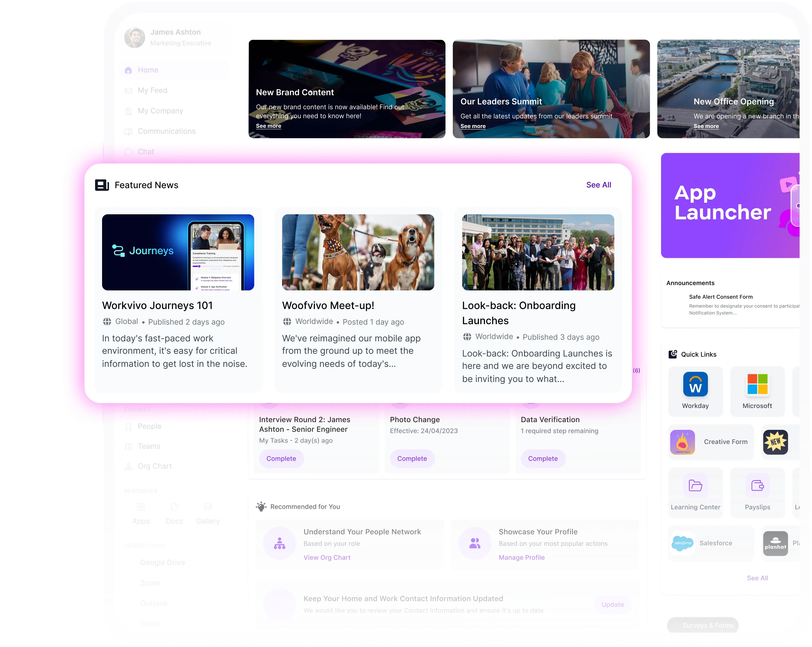
Task: Click the Creative Form flame icon
Action: [682, 442]
